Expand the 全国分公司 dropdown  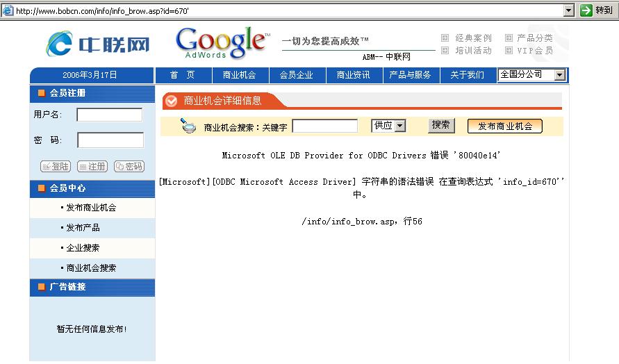(531, 74)
